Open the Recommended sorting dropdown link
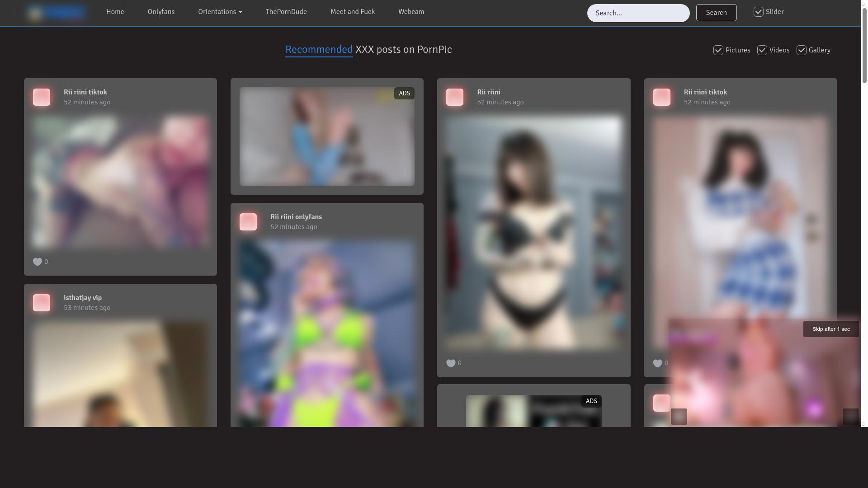The height and width of the screenshot is (488, 868). tap(319, 50)
